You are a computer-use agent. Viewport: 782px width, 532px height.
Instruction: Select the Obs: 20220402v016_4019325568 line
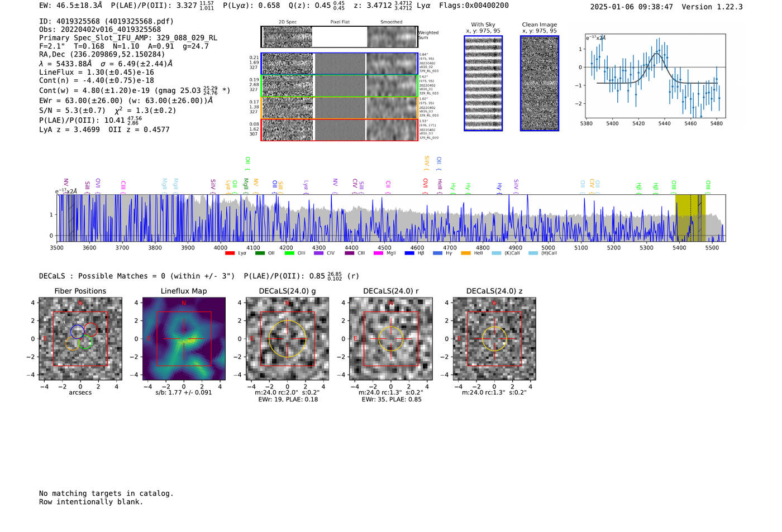(100, 30)
